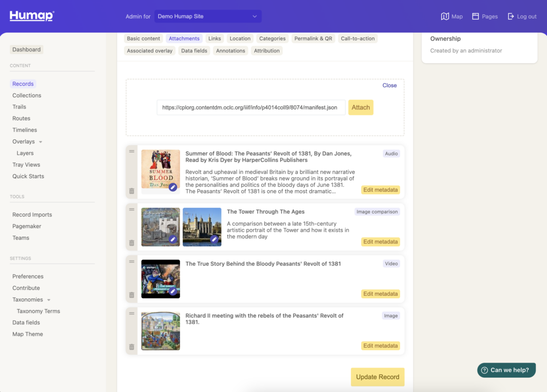Expand the Overlays submenu arrow
Image resolution: width=547 pixels, height=392 pixels.
tap(41, 142)
